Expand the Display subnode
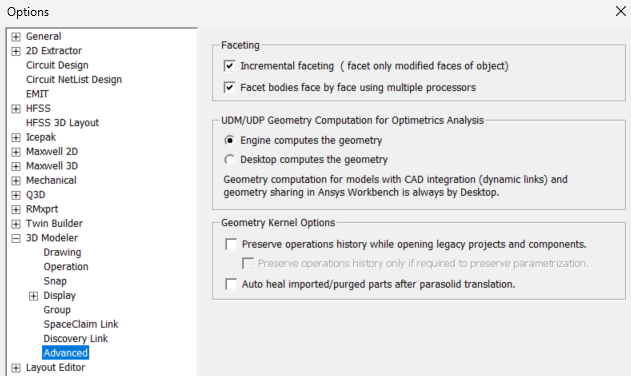631x376 pixels. pos(33,296)
